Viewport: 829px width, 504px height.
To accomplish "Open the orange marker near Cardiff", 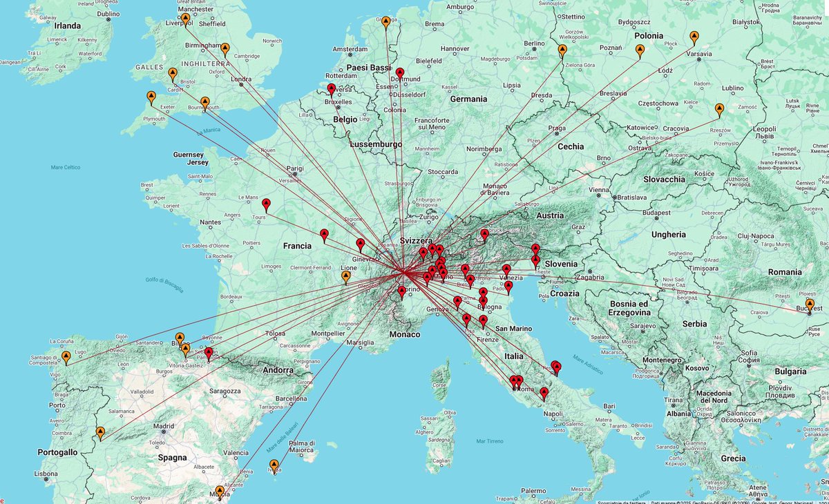I will click(x=173, y=75).
